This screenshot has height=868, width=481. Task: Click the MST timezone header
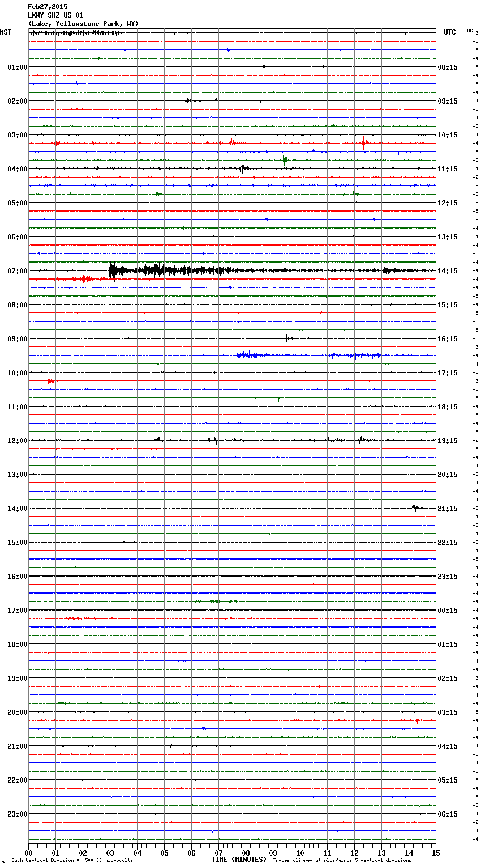click(x=6, y=32)
